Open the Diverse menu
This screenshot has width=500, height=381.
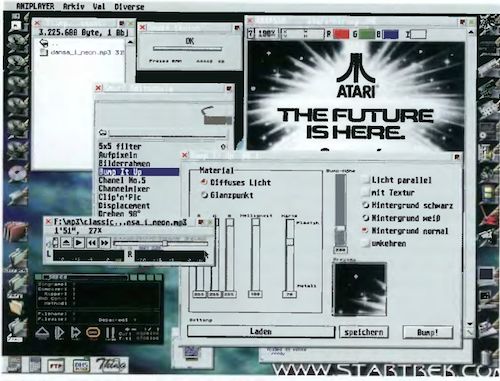129,7
